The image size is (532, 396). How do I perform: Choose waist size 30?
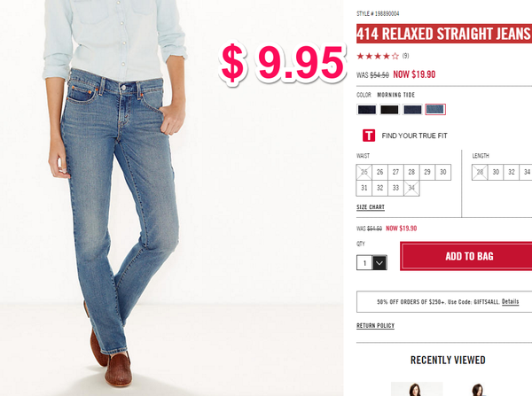click(x=443, y=172)
